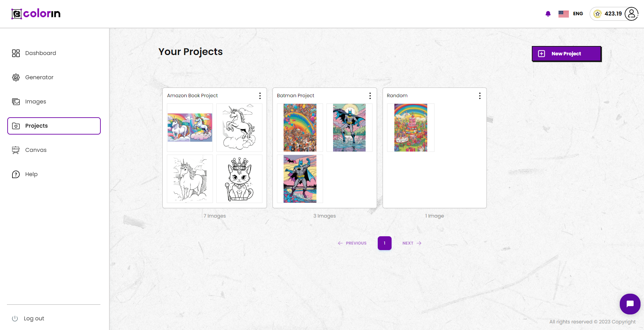Open Canvas from sidebar
Viewport: 644px width, 330px height.
coord(54,150)
